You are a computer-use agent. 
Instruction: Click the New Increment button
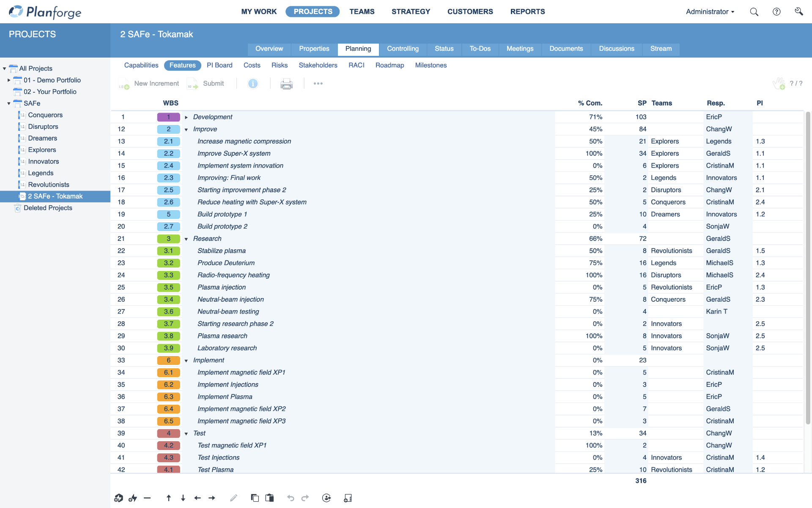click(x=156, y=83)
